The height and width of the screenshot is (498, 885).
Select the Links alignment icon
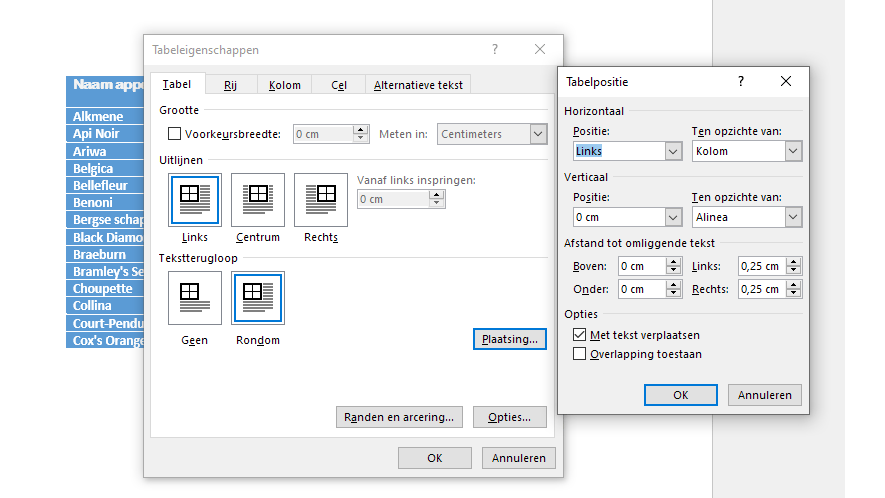(195, 200)
